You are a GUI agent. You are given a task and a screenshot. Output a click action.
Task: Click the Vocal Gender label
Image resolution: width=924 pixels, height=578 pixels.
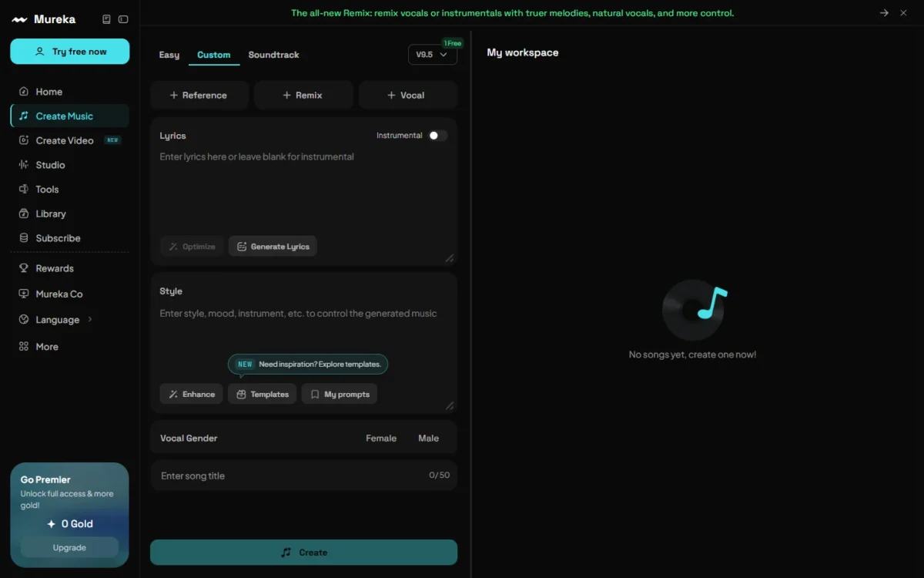(189, 438)
